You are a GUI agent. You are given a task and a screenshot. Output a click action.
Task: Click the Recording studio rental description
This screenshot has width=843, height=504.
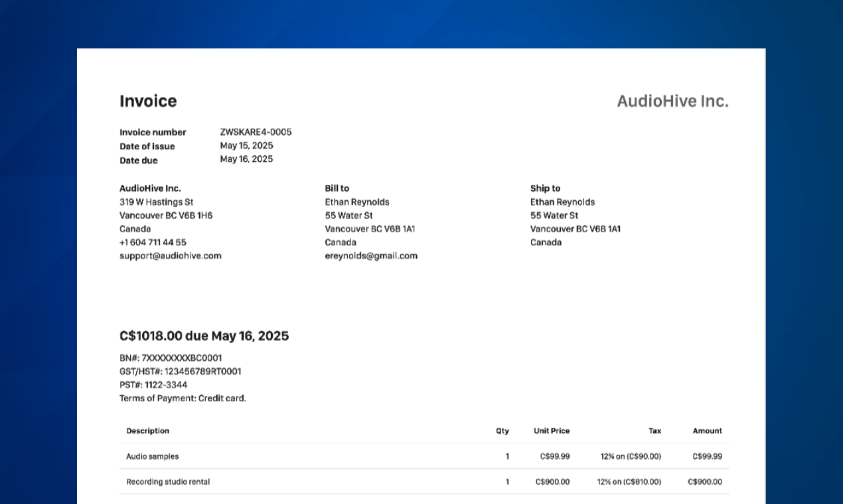tap(168, 482)
